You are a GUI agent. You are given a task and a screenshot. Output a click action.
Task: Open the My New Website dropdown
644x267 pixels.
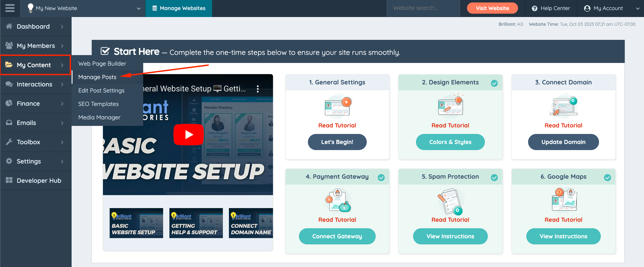[138, 8]
